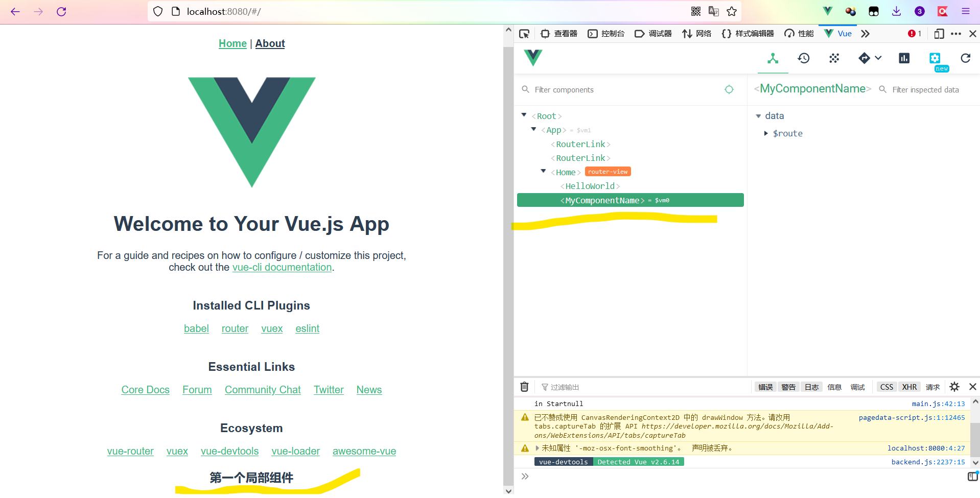Screen dimensions: 980x498
Task: Open the browser downloads arrow icon
Action: (x=896, y=11)
